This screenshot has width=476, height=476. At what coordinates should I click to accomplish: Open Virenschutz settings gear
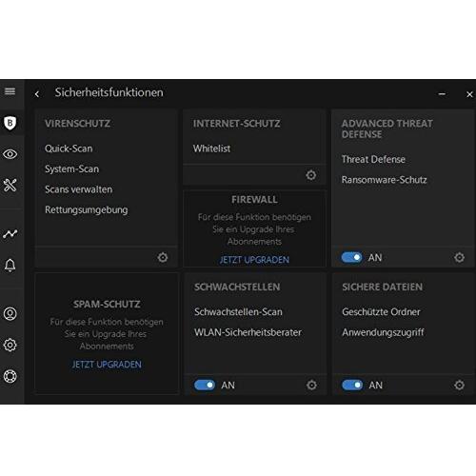pos(163,257)
